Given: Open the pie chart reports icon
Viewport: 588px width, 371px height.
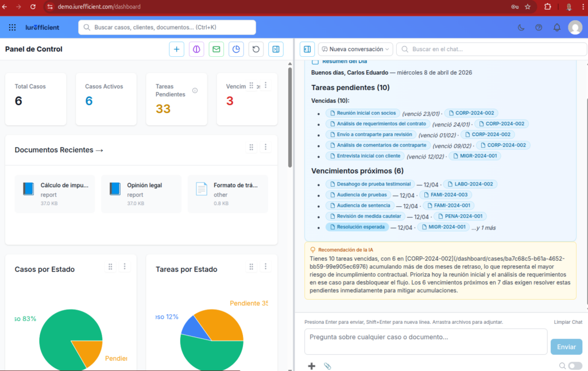Looking at the screenshot, I should (236, 49).
